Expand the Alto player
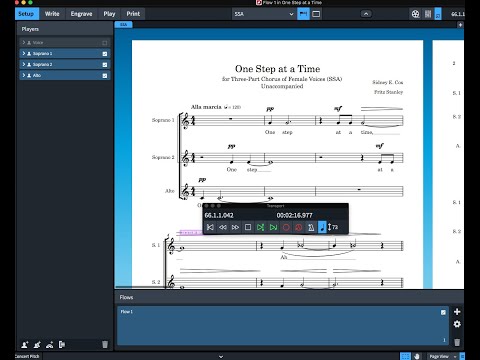Screen dimensions: 480x360 click(x=24, y=75)
